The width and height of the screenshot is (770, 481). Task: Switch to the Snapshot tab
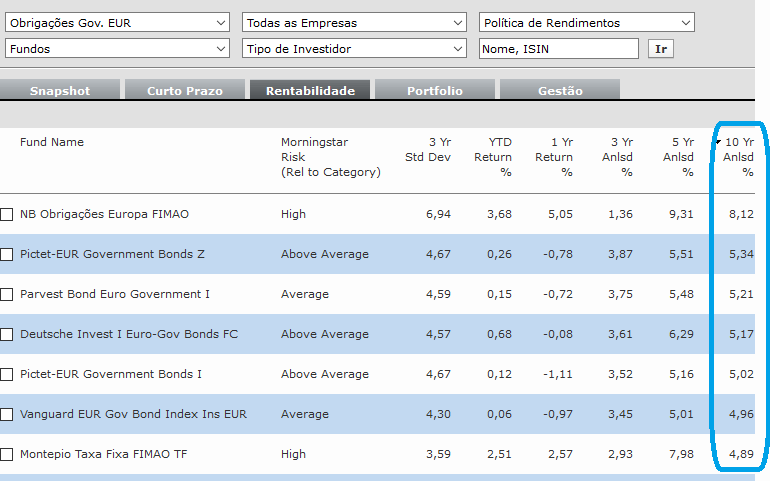pos(60,91)
